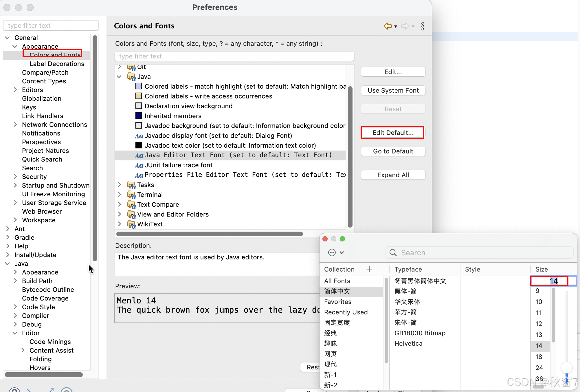Select the Favorites font collection
This screenshot has height=392, width=580.
pos(337,302)
